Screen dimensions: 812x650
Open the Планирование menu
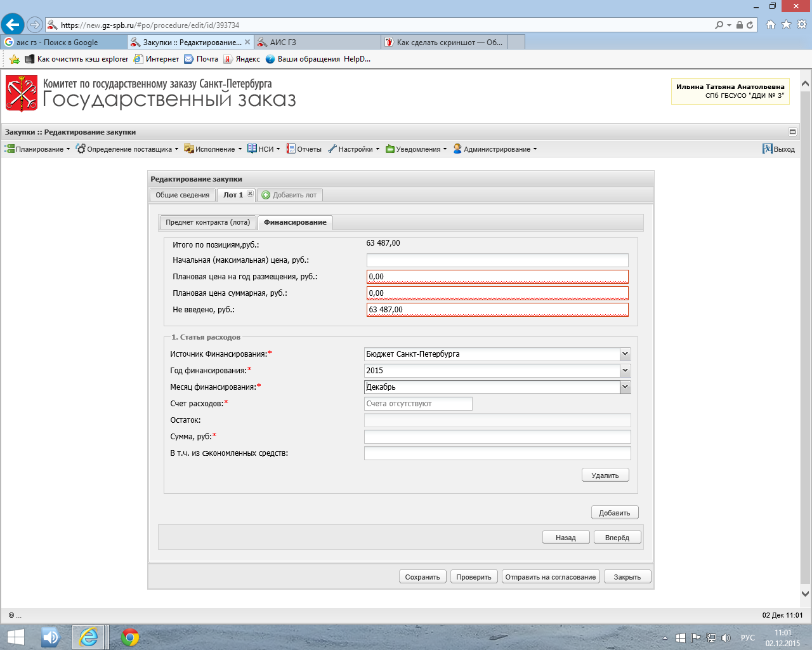click(37, 149)
